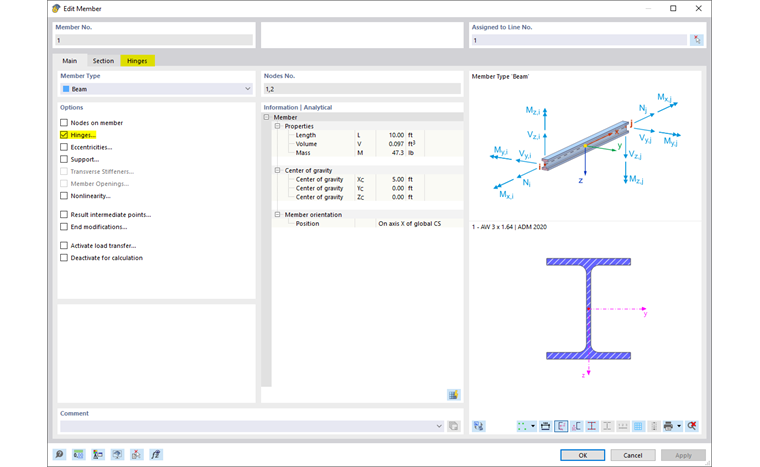
Task: Open the stress points dropdown arrow
Action: point(533,426)
